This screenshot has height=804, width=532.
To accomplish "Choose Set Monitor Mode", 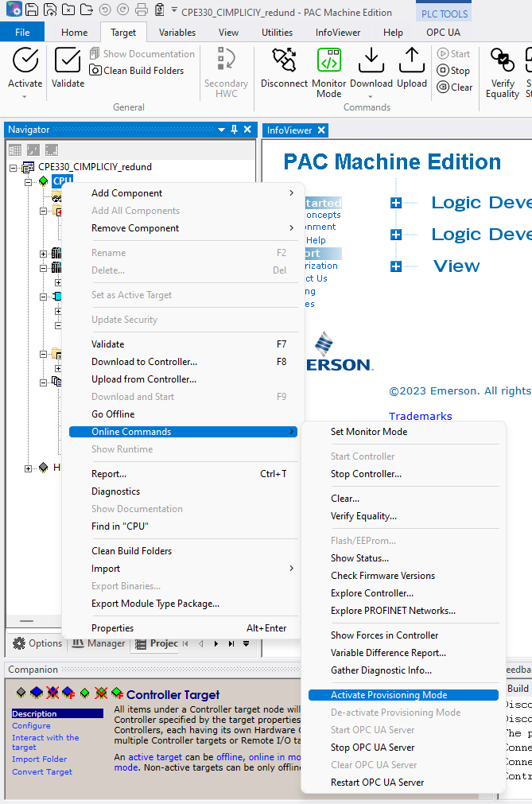I will 403,432.
